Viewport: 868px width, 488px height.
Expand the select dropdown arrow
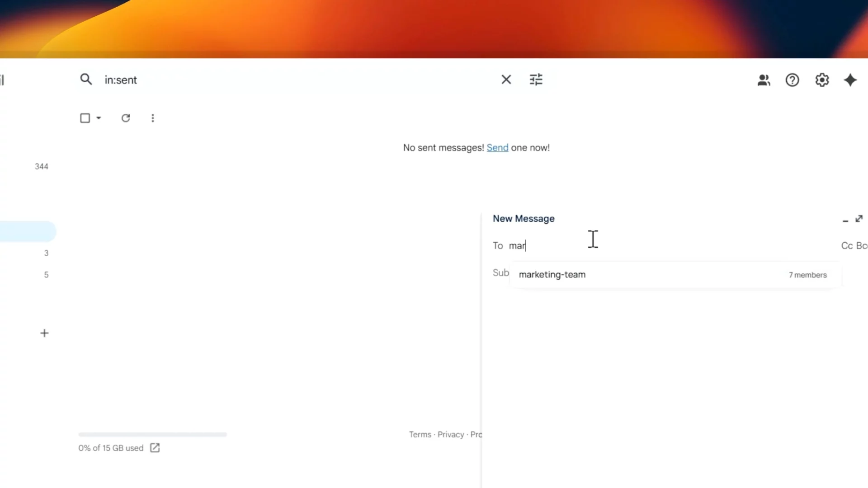click(x=99, y=118)
